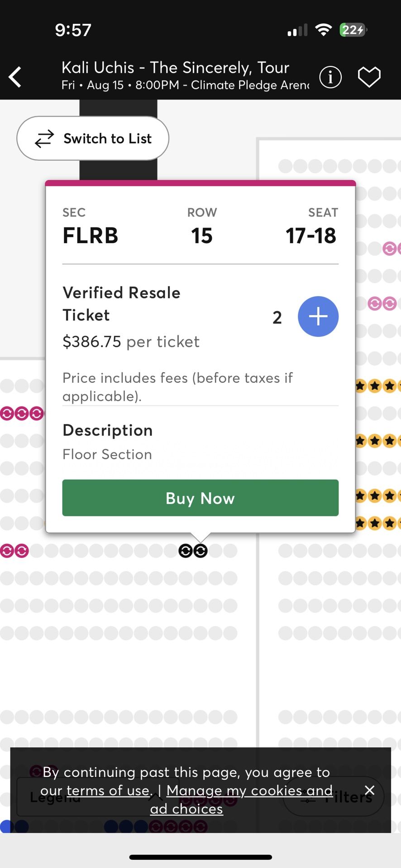Viewport: 401px width, 868px height.
Task: Select pink resale seats at far left below popup
Action: coord(14,551)
